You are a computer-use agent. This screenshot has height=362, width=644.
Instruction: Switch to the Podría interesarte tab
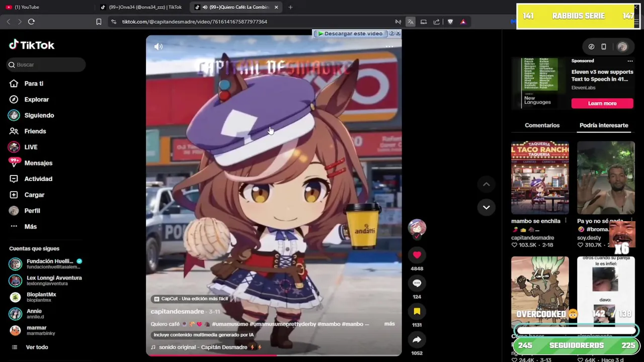(604, 125)
